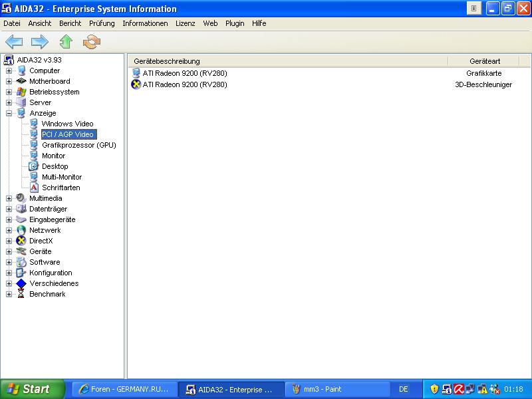Expand the Benchmark tree node
This screenshot has height=399, width=532.
(9, 294)
